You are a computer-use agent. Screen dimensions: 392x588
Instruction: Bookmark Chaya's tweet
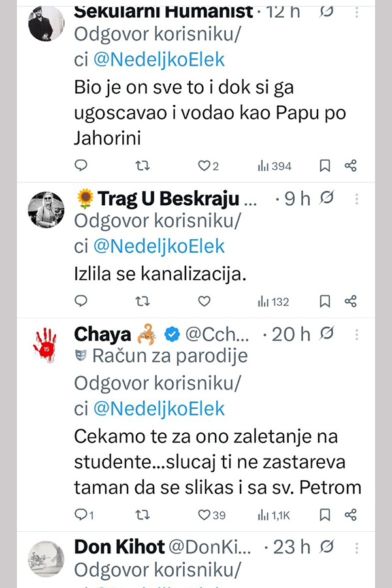[x=325, y=515]
